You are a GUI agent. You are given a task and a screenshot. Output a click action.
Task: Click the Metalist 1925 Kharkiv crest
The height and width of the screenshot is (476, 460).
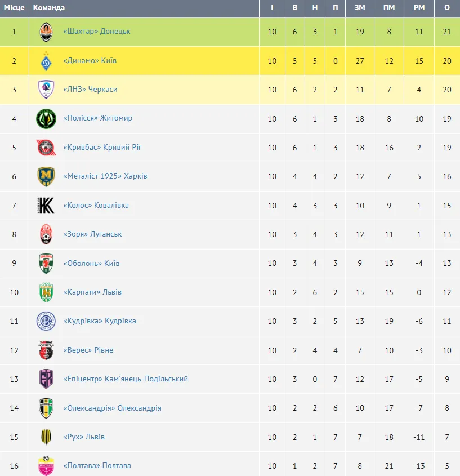pyautogui.click(x=46, y=177)
